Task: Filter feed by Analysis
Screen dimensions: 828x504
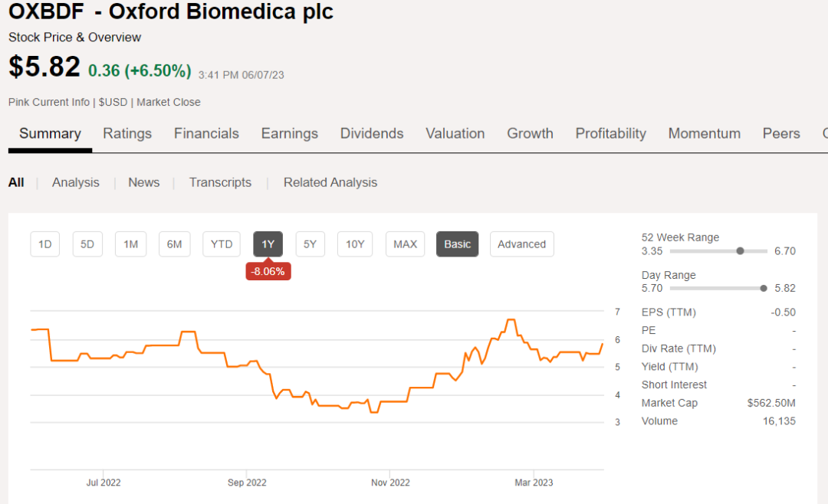Action: coord(76,182)
